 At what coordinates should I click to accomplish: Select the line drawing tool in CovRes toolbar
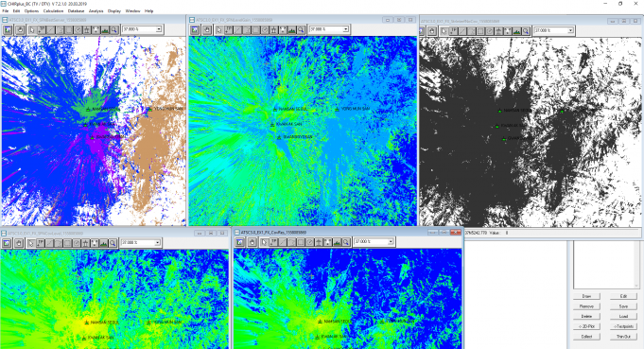(x=283, y=242)
